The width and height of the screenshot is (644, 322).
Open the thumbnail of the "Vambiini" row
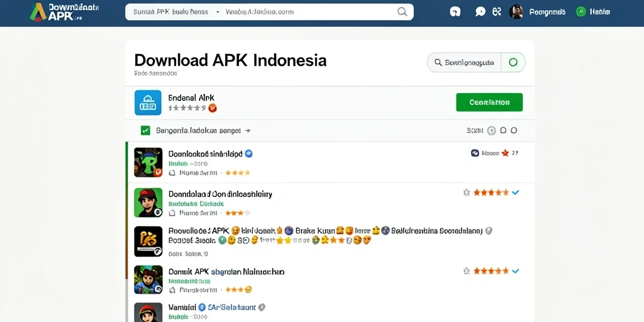[x=148, y=313]
